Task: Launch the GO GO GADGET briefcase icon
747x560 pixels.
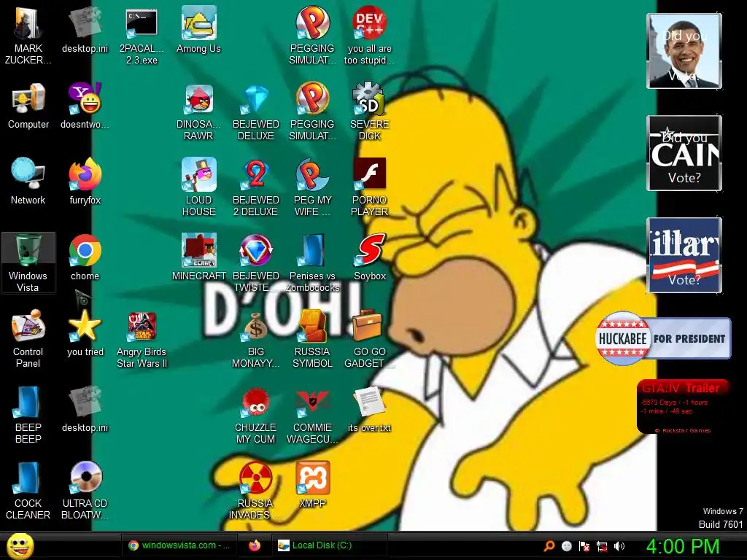Action: coord(369,338)
